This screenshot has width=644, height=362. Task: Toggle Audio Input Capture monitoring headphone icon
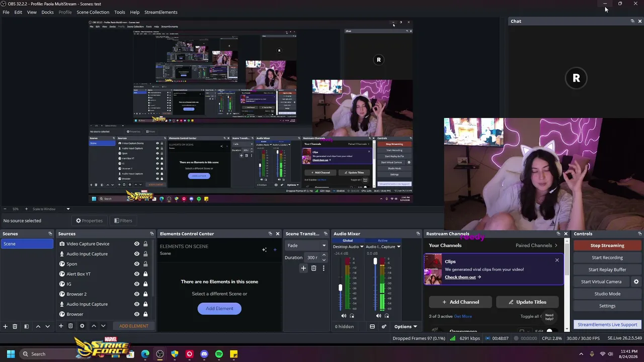pos(386,316)
